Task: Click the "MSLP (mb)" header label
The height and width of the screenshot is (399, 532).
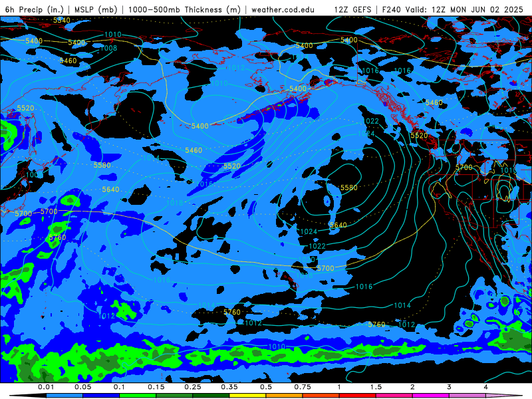Action: coord(96,9)
